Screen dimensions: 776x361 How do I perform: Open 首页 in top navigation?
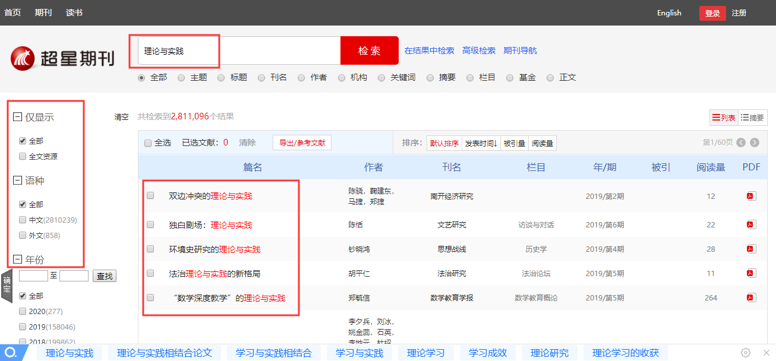pyautogui.click(x=12, y=13)
